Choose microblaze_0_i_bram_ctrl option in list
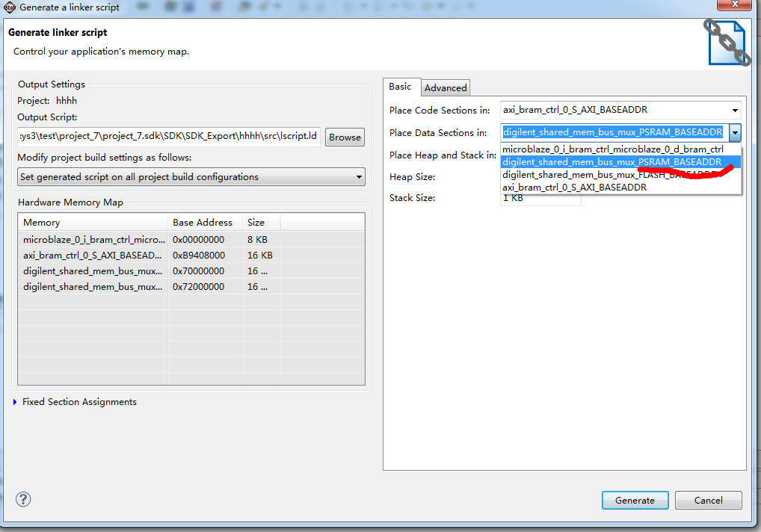 coord(620,149)
